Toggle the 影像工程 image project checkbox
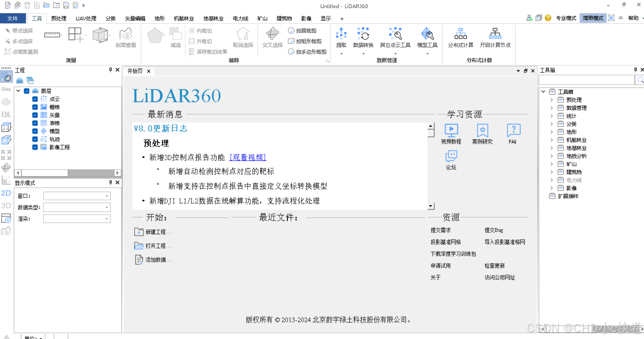644x339 pixels. 35,147
